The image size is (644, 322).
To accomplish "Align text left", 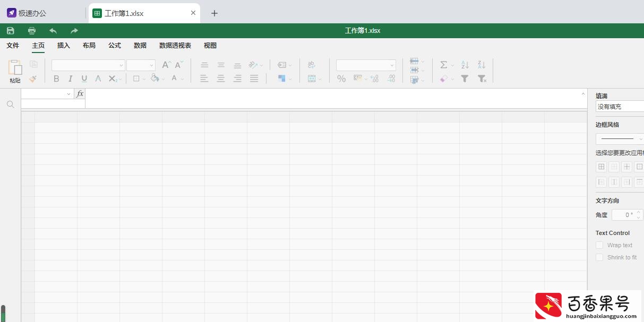I will point(204,79).
